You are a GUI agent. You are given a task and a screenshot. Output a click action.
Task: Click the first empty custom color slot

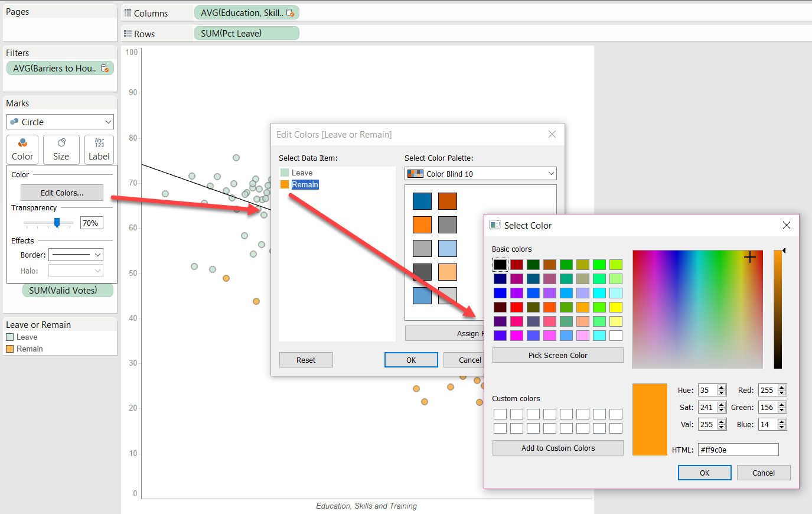point(500,414)
